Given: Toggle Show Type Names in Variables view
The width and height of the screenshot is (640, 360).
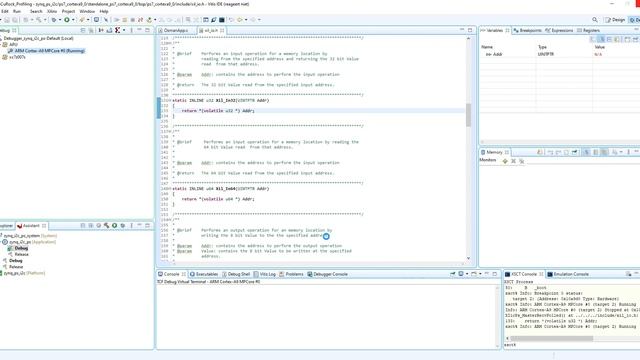Looking at the screenshot, I should point(593,39).
